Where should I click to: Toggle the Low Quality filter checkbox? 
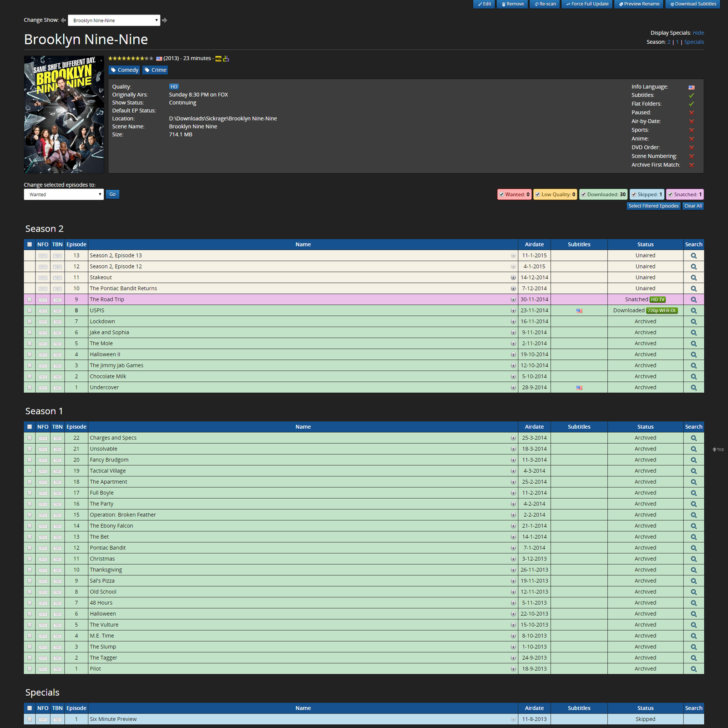[538, 195]
